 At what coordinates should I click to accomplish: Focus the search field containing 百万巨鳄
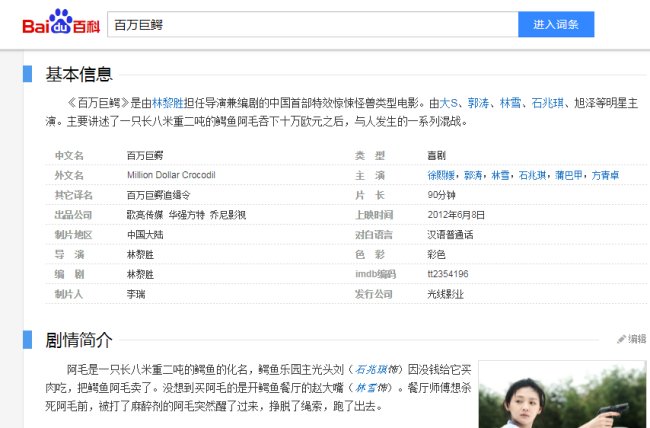coord(313,24)
